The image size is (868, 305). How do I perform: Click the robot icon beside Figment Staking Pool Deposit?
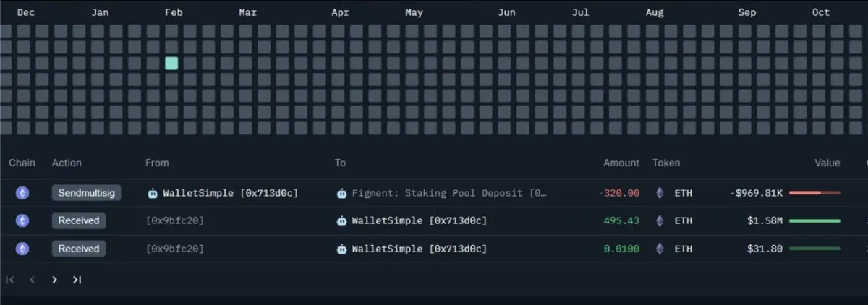pos(342,193)
